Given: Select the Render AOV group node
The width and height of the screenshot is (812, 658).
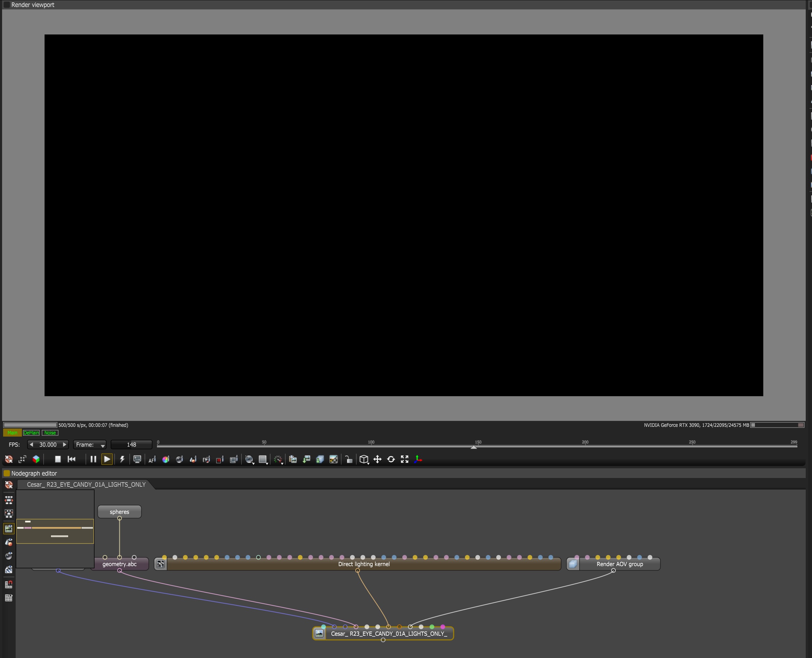Looking at the screenshot, I should pos(620,564).
